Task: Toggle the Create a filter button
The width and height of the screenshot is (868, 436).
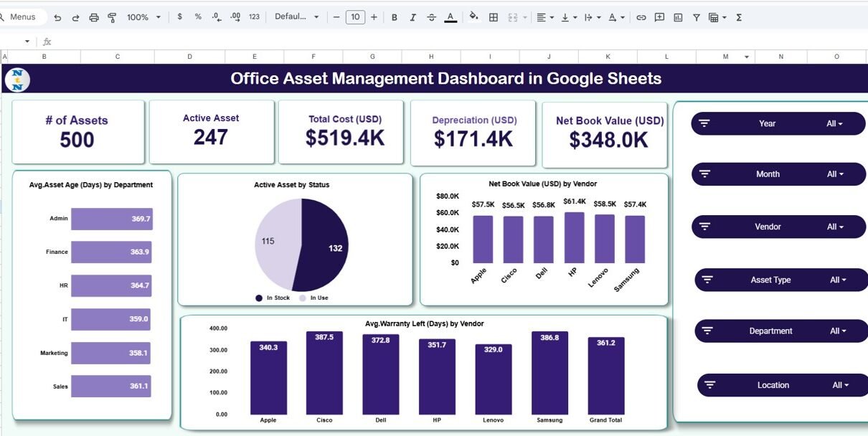Action: [x=696, y=17]
